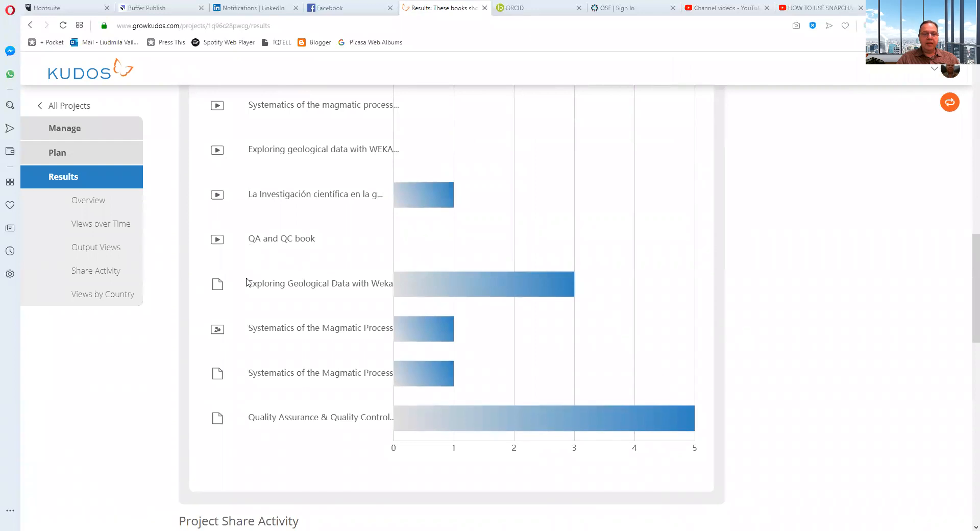980x531 pixels.
Task: Go to Output Views
Action: point(96,247)
